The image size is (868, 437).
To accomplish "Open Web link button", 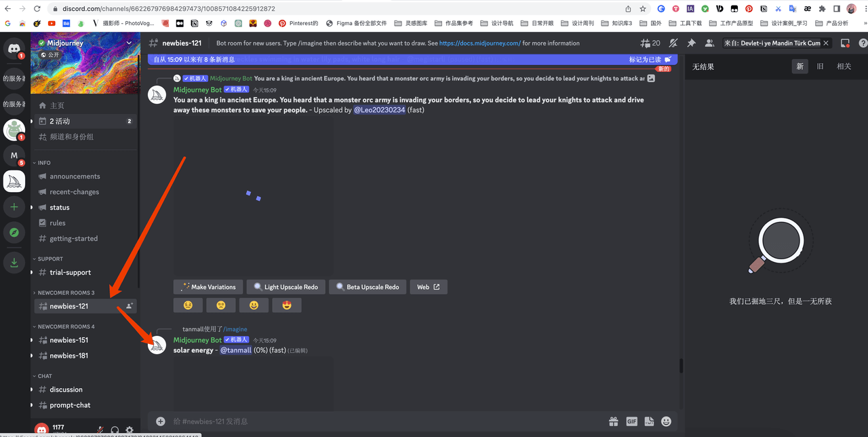I will click(x=429, y=287).
